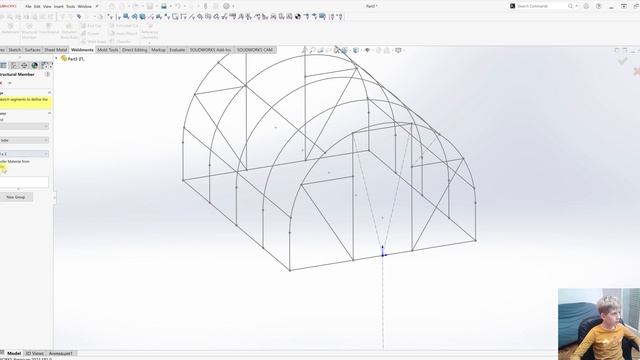The width and height of the screenshot is (640, 360).
Task: Click the Home icon in quick access bar
Action: pyautogui.click(x=112, y=6)
